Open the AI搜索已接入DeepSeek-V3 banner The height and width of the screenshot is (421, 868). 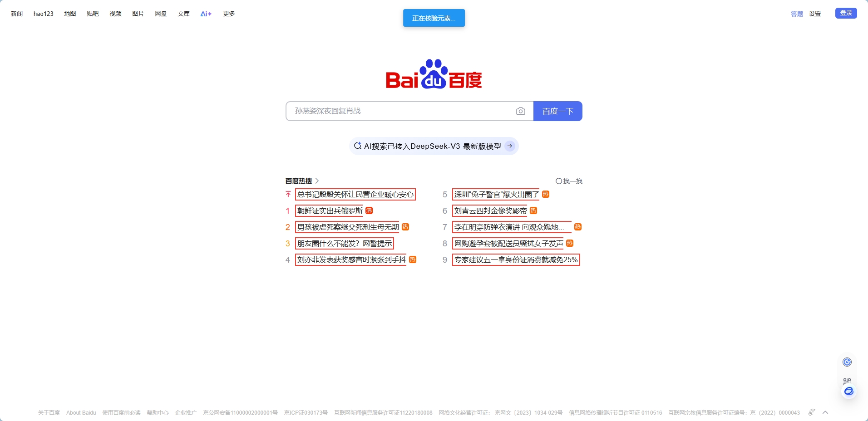pyautogui.click(x=434, y=146)
